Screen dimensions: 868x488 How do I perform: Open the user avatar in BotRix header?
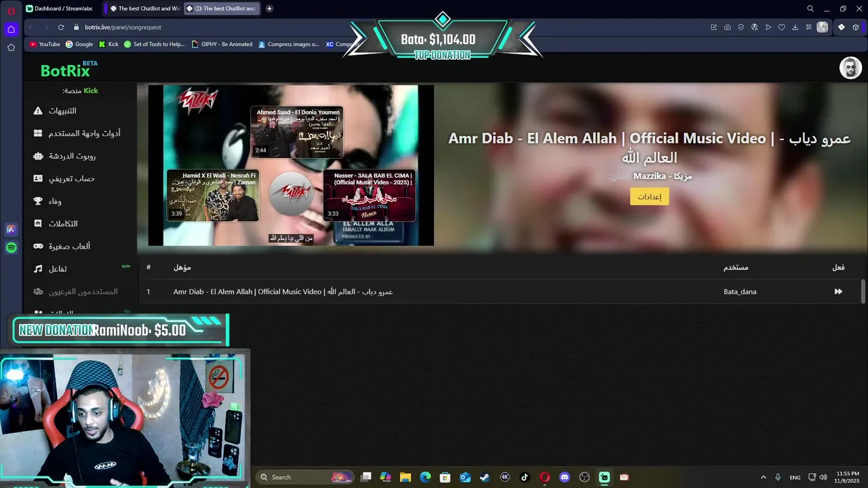(850, 68)
